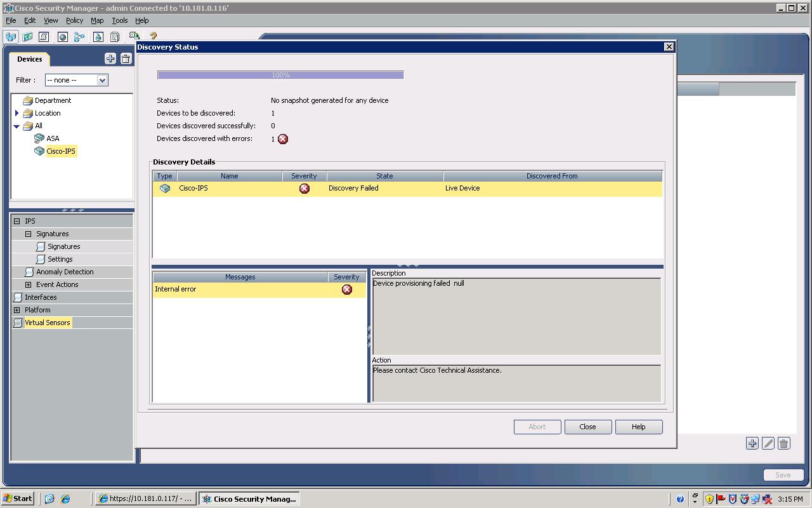Viewport: 812px width, 508px height.
Task: Click the Start button
Action: [18, 498]
